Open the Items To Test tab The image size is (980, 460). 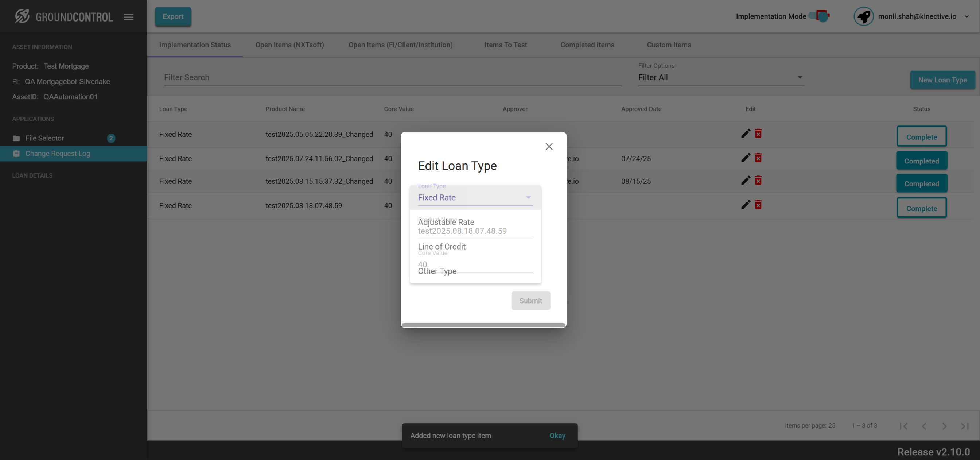(x=505, y=45)
